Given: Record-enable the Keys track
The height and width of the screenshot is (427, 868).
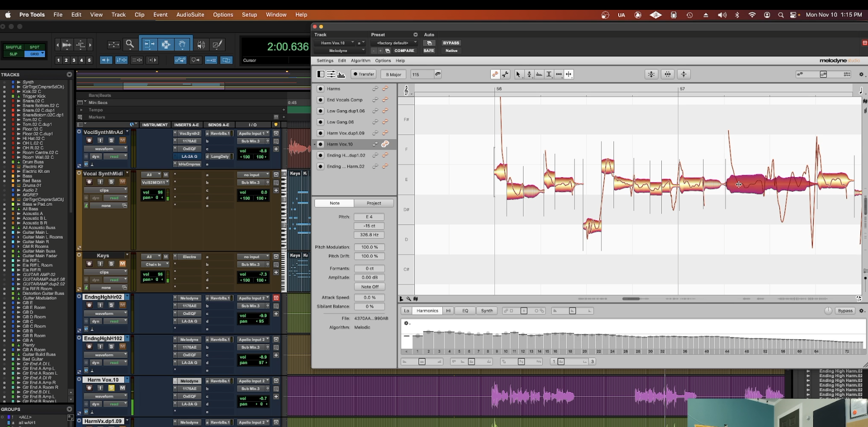Looking at the screenshot, I should 89,263.
